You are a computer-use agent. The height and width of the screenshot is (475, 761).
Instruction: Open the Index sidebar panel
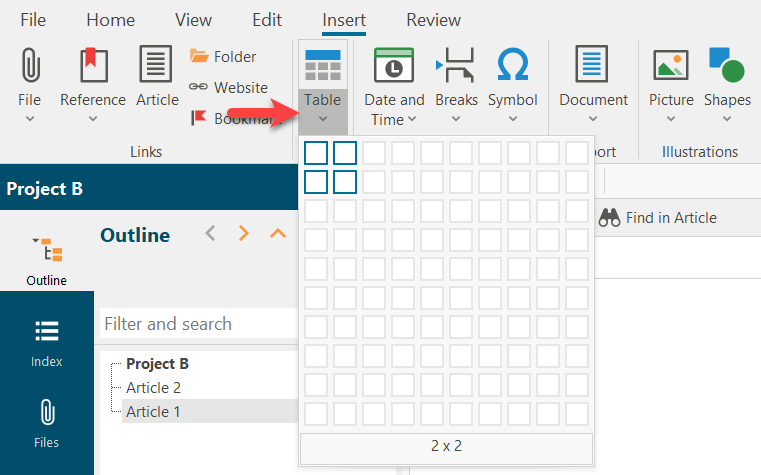(46, 341)
